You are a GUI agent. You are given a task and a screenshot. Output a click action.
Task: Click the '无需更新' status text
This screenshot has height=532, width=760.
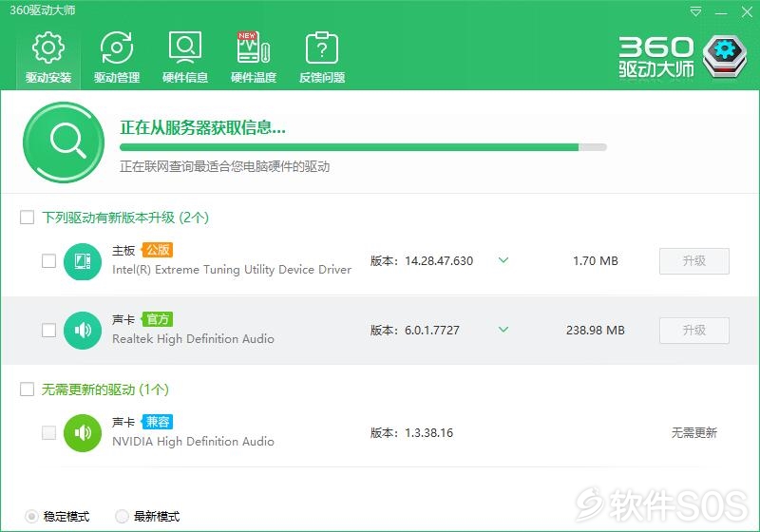point(694,432)
